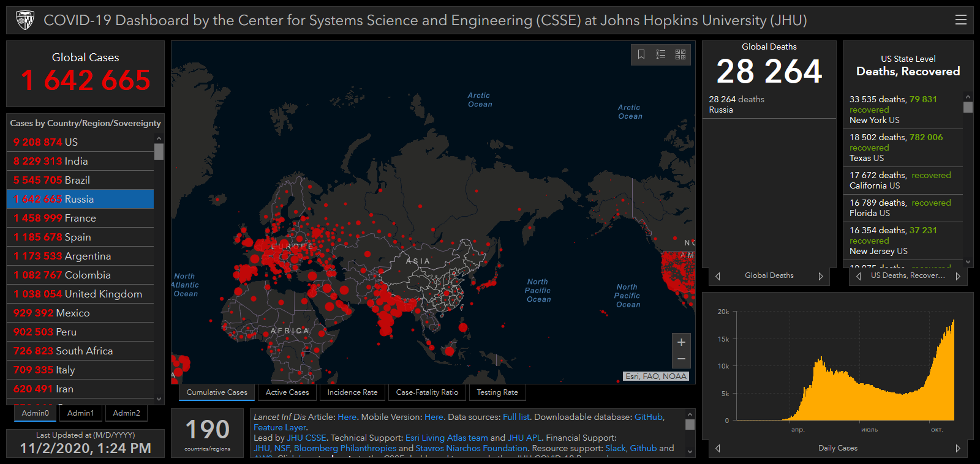
Task: Open the Full list data sources link
Action: tap(516, 417)
